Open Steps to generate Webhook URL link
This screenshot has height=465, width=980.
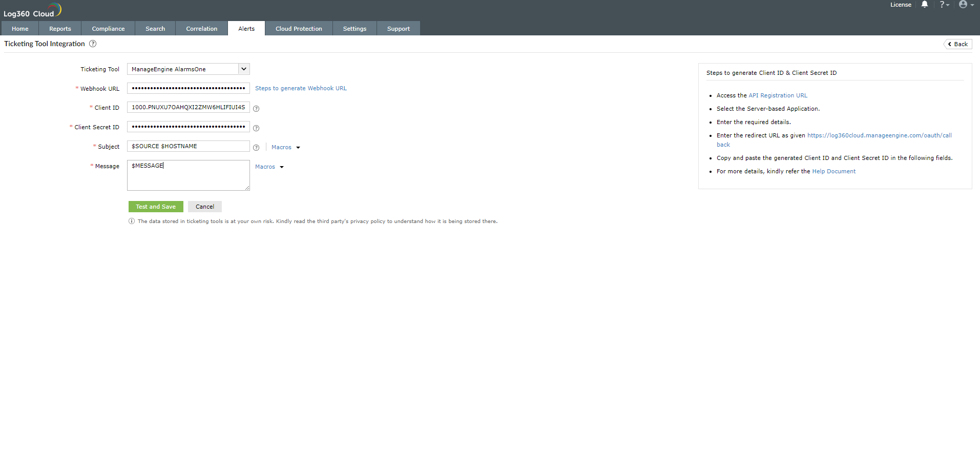(301, 88)
